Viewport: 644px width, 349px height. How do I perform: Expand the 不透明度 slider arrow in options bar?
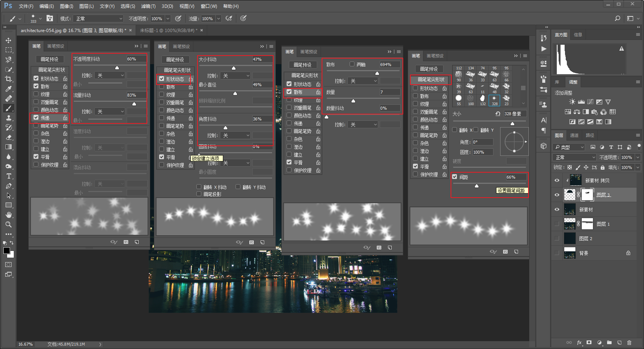pyautogui.click(x=168, y=18)
